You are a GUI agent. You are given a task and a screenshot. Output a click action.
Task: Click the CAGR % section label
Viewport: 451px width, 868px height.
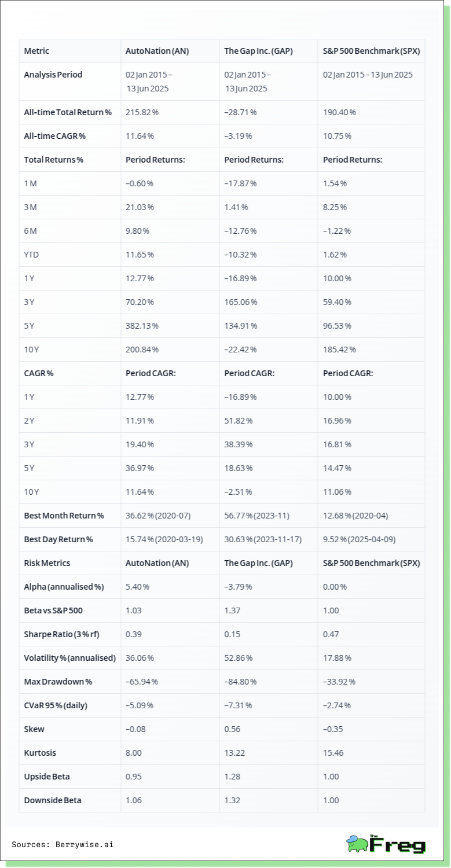point(39,373)
